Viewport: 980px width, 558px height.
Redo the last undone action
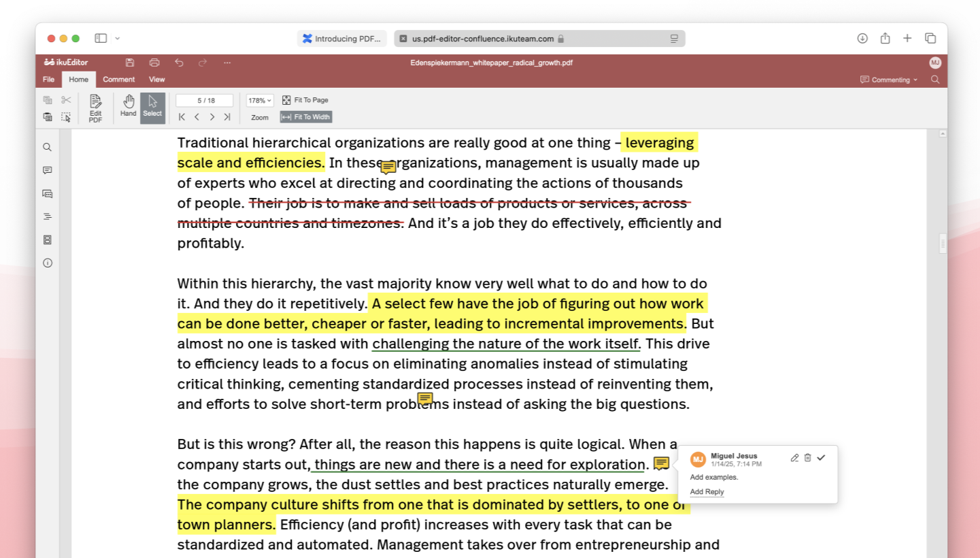click(x=203, y=63)
